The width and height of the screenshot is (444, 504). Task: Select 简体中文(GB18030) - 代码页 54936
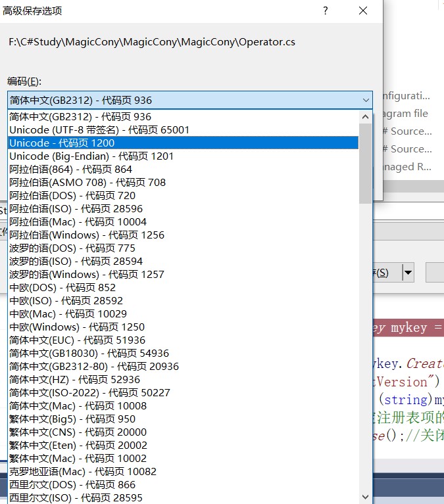(183, 354)
